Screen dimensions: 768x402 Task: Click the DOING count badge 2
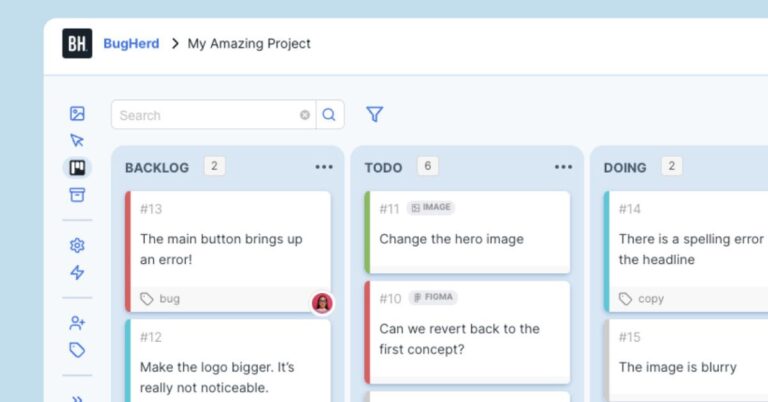click(672, 166)
